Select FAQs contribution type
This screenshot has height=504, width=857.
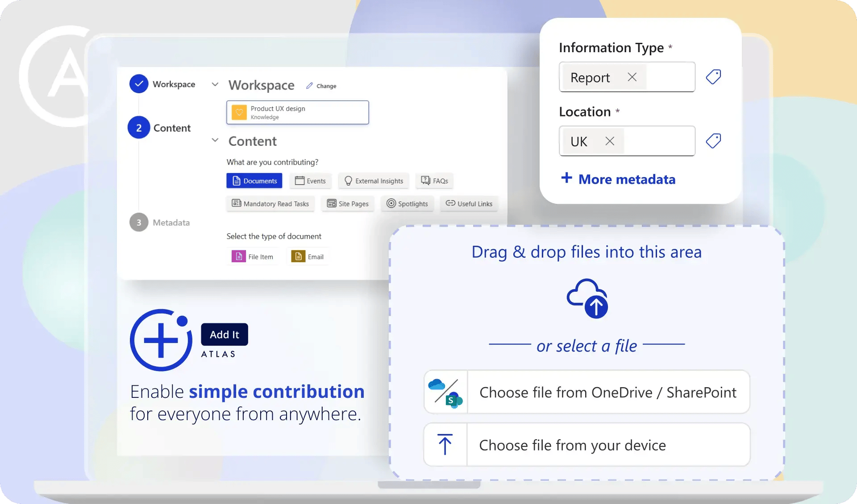click(x=434, y=181)
